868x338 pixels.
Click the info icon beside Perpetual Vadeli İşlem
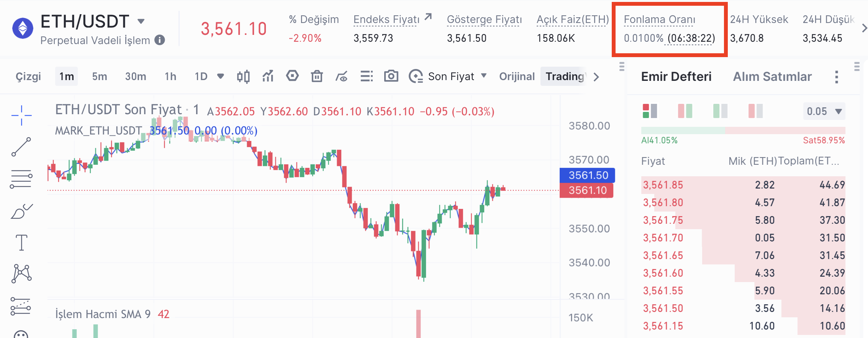(x=160, y=40)
